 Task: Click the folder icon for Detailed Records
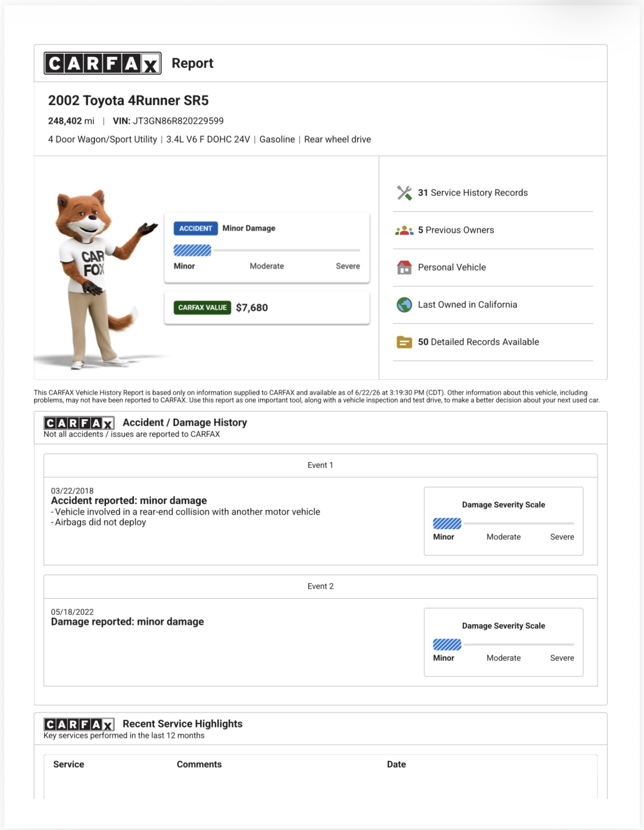[x=404, y=342]
